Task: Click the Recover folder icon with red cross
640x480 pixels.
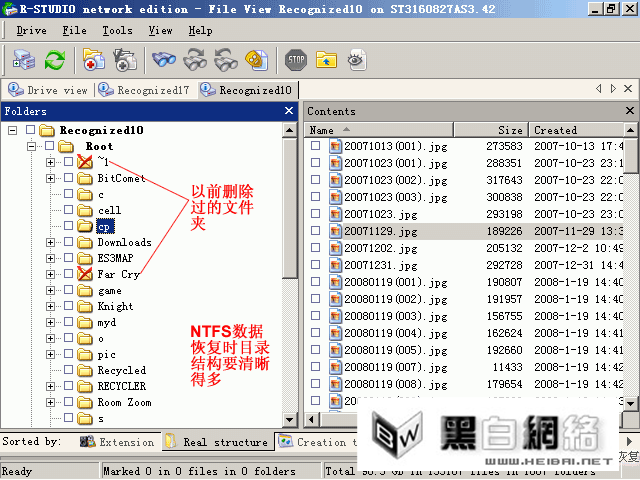Action: (x=94, y=60)
